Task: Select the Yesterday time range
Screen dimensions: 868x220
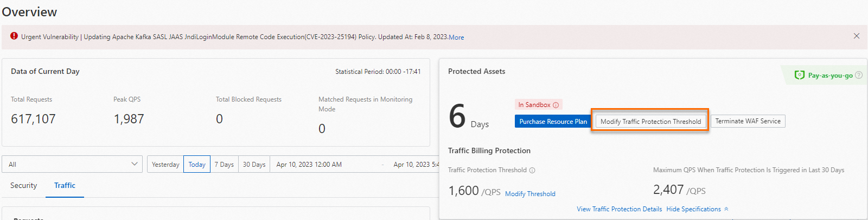Action: pyautogui.click(x=165, y=164)
